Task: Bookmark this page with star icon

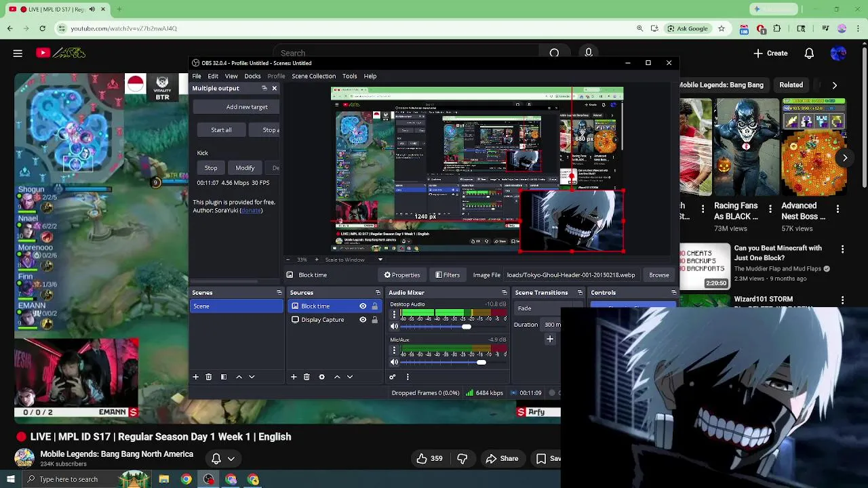Action: pos(722,28)
